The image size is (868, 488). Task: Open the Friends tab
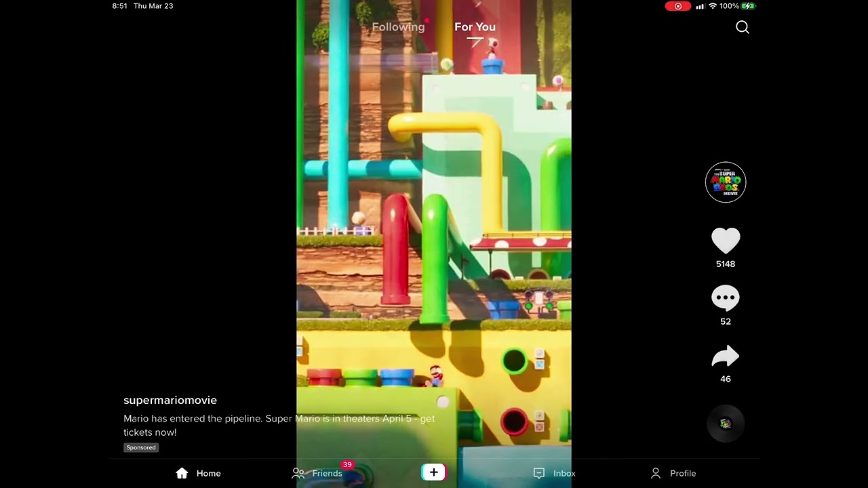(317, 473)
